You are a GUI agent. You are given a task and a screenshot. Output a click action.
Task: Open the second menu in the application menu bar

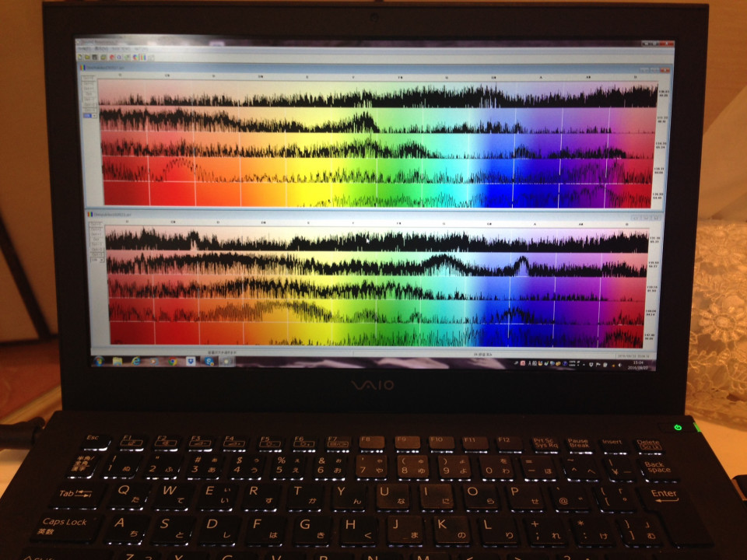(102, 48)
